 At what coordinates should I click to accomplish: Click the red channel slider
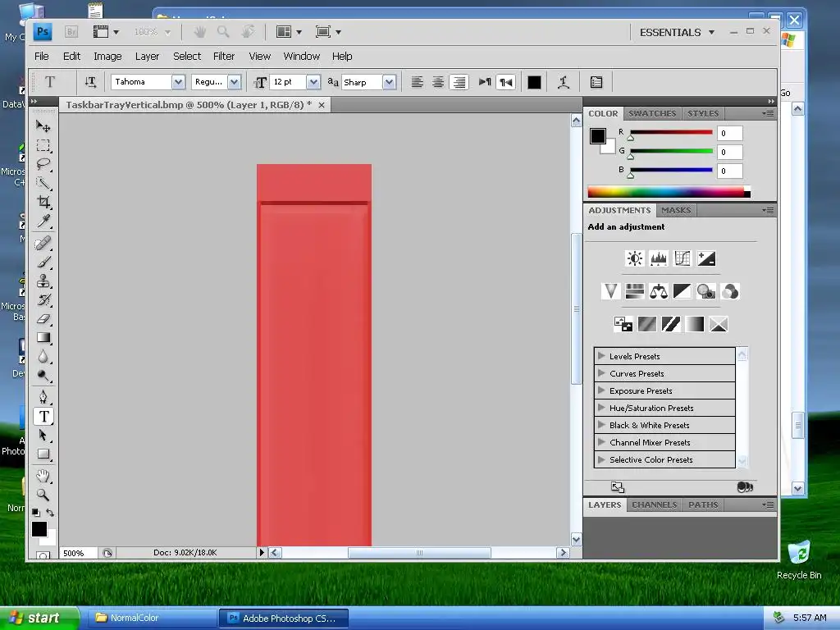(671, 132)
